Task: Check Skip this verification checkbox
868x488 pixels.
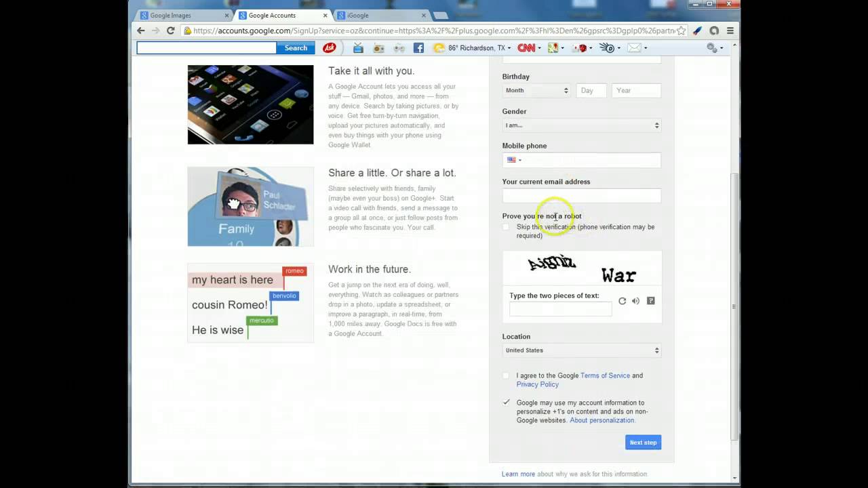Action: coord(506,227)
